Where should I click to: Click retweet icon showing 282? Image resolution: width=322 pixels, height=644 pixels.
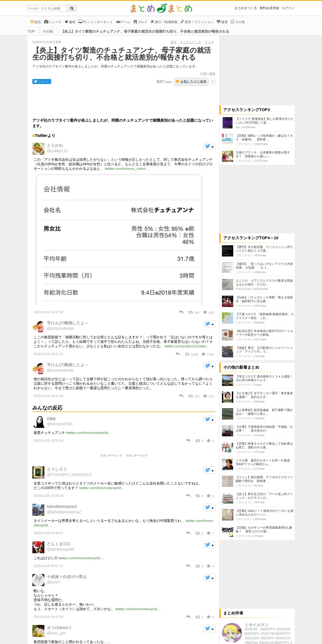(x=191, y=396)
